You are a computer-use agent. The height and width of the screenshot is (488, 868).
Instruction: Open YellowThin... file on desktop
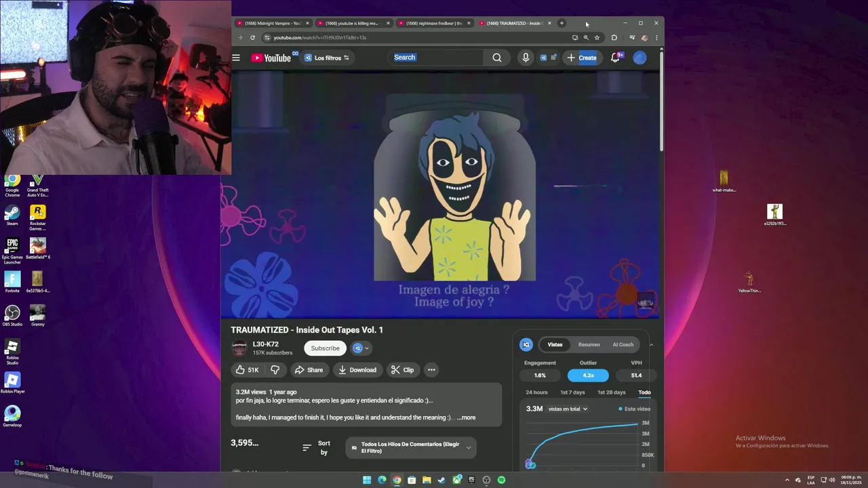click(x=749, y=282)
